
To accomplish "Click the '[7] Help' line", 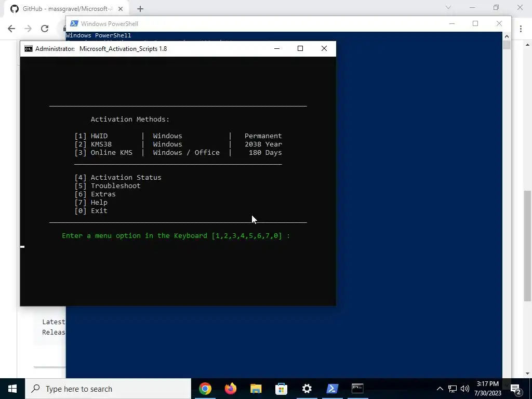I will point(91,202).
